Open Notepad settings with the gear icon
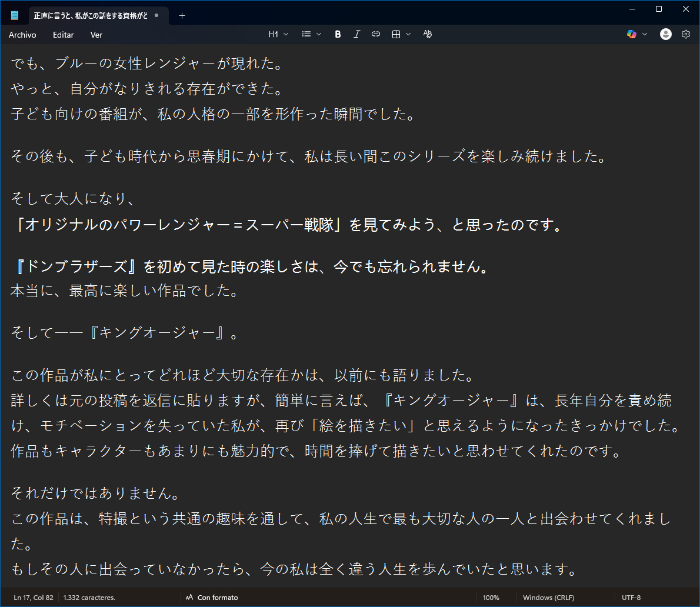 coord(686,34)
